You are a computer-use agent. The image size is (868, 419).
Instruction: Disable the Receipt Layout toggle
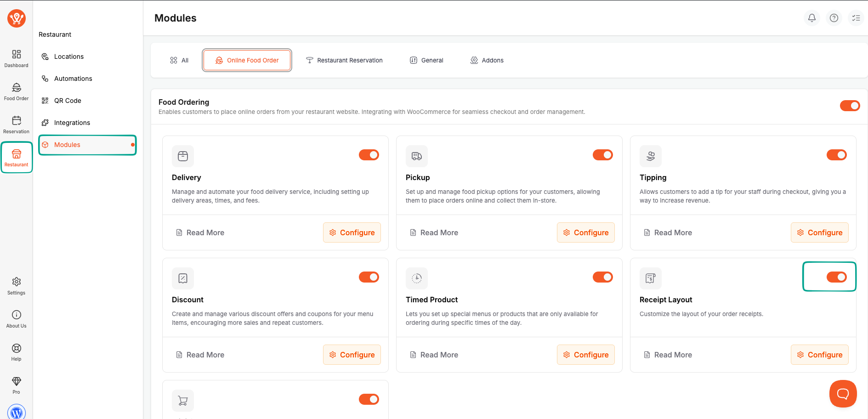pos(836,277)
